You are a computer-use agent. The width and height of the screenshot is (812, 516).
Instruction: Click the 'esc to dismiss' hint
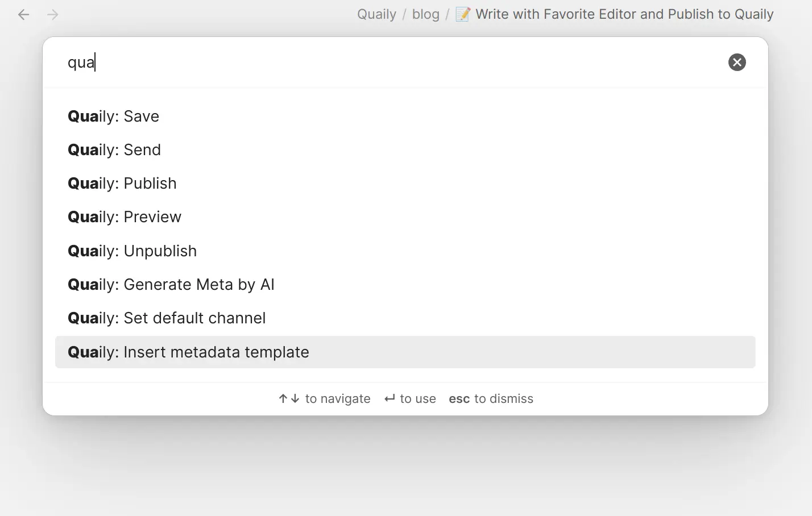pyautogui.click(x=491, y=399)
